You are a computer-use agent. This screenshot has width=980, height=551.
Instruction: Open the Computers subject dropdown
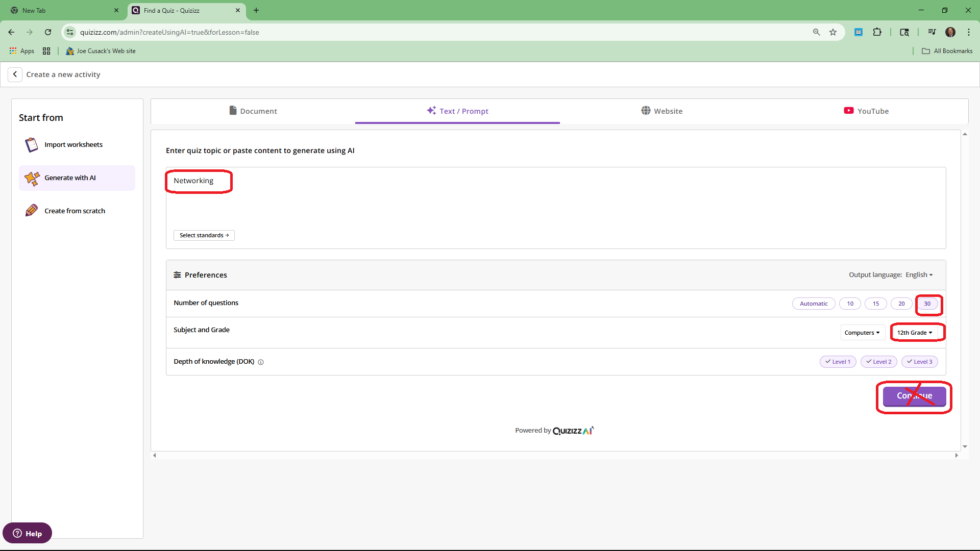[x=862, y=333]
